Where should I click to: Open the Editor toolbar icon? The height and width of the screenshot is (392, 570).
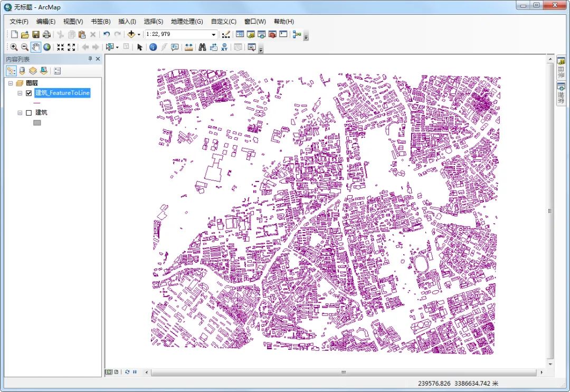(x=226, y=34)
